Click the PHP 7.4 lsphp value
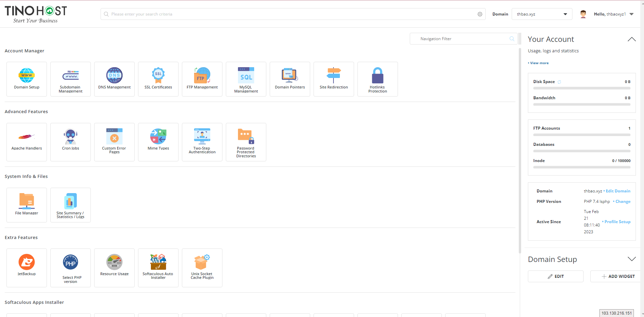The image size is (644, 317). (597, 202)
